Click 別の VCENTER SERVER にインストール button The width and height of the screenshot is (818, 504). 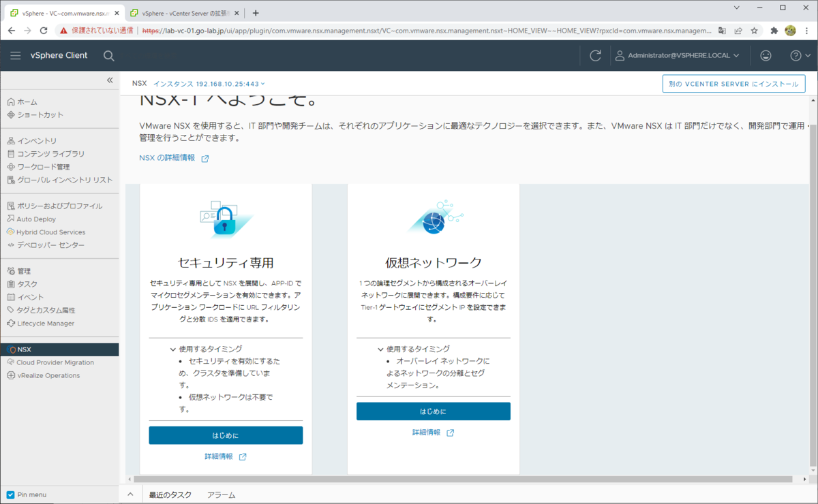click(x=733, y=84)
